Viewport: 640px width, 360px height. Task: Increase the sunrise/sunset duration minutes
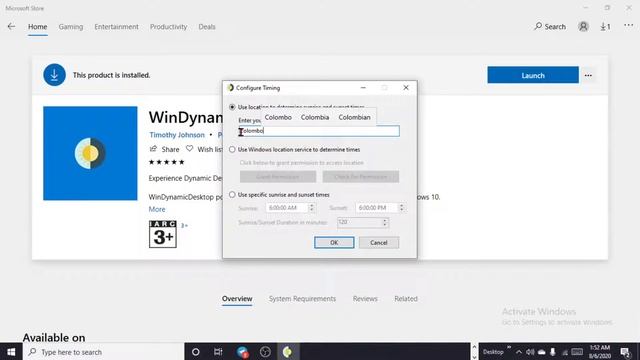pos(384,220)
